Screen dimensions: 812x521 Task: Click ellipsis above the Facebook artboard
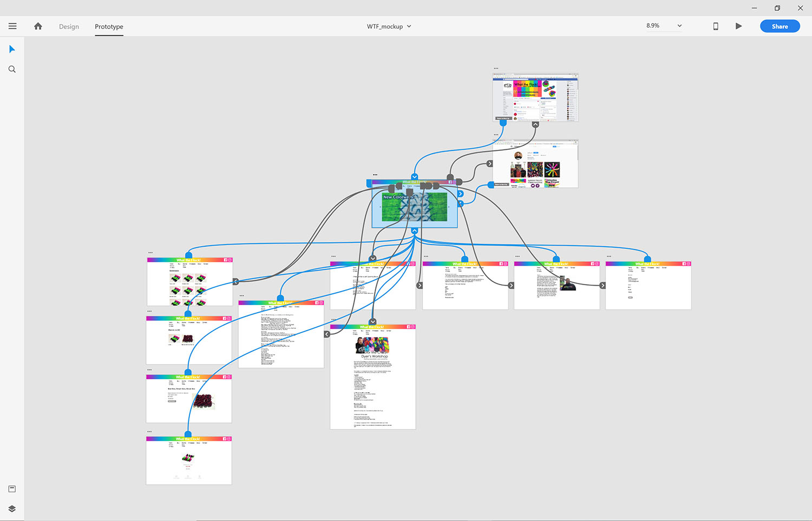[496, 69]
